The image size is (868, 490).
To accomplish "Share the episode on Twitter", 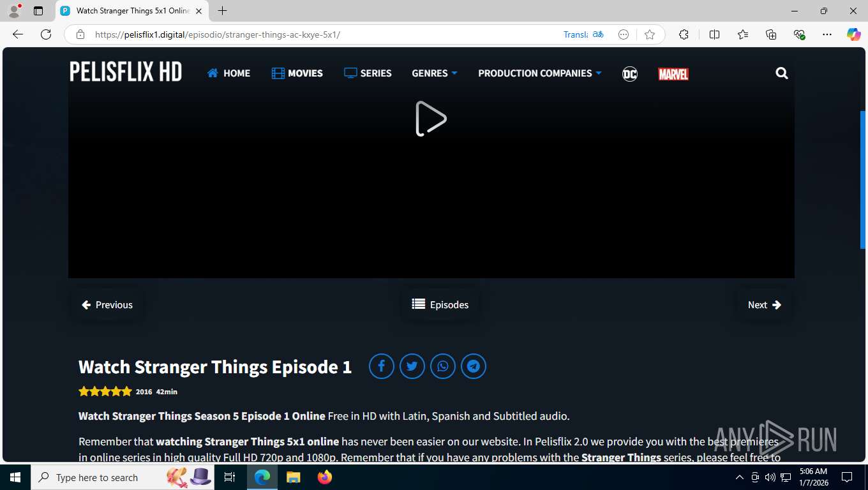I will click(x=412, y=366).
